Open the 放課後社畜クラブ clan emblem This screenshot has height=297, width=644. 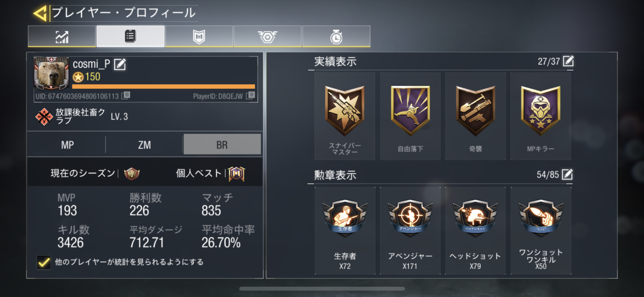pos(44,116)
